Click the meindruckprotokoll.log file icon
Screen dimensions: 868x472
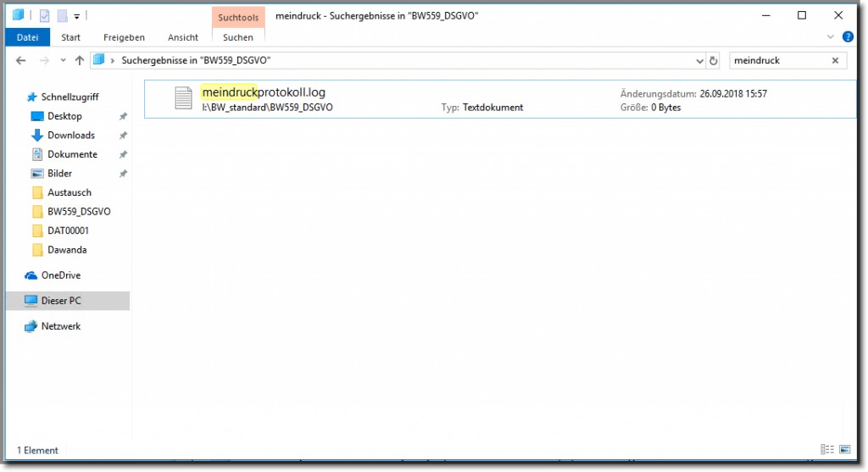pyautogui.click(x=183, y=98)
